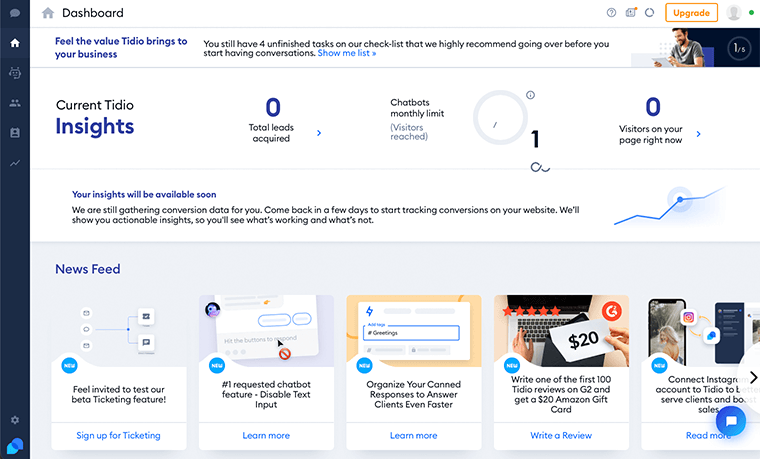Advance the News Feed carousel arrow

tap(753, 377)
